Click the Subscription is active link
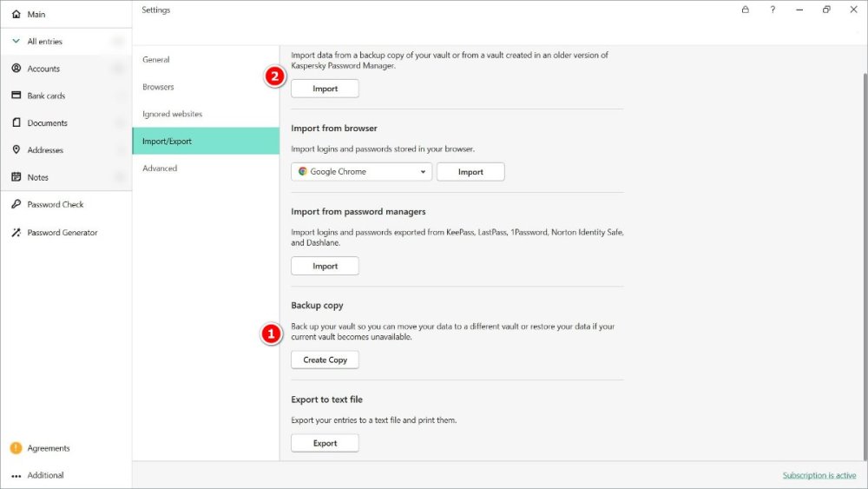Viewport: 868px width, 489px height. pyautogui.click(x=819, y=475)
